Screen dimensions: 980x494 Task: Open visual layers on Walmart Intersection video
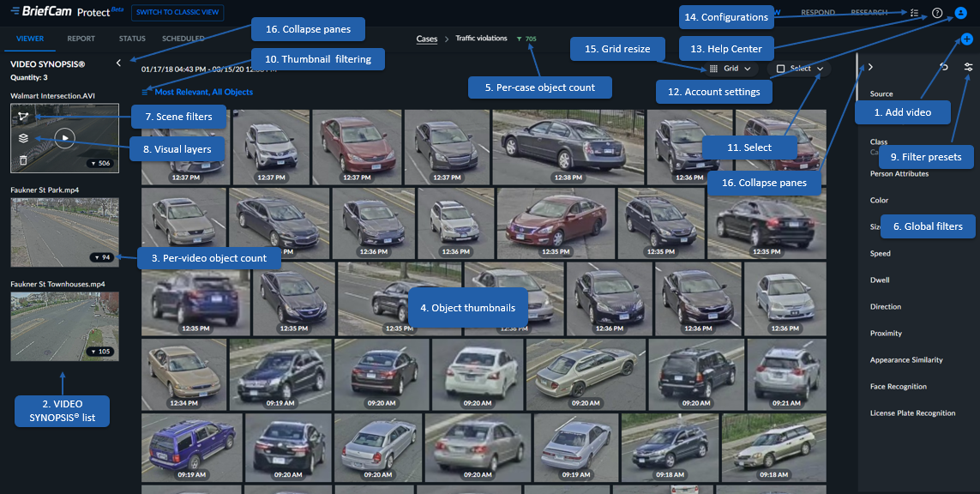point(23,138)
